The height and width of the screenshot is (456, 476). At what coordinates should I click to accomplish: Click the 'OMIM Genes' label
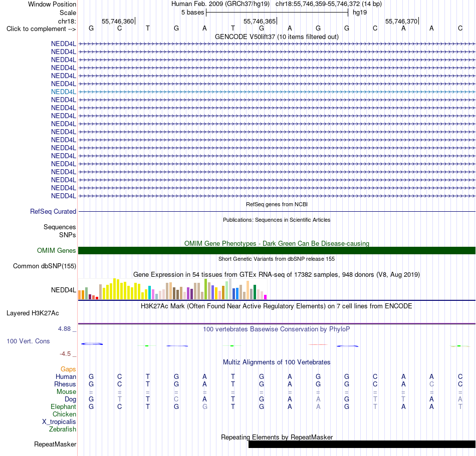56,250
